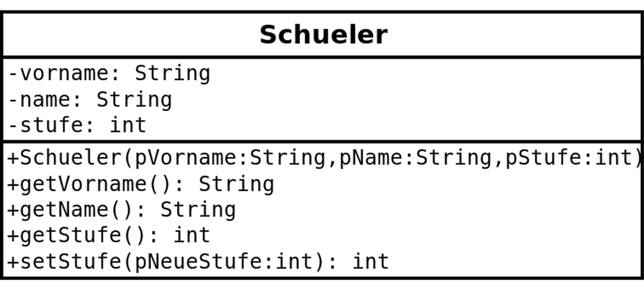Select the vorname attribute name
The height and width of the screenshot is (290, 644).
[64, 74]
